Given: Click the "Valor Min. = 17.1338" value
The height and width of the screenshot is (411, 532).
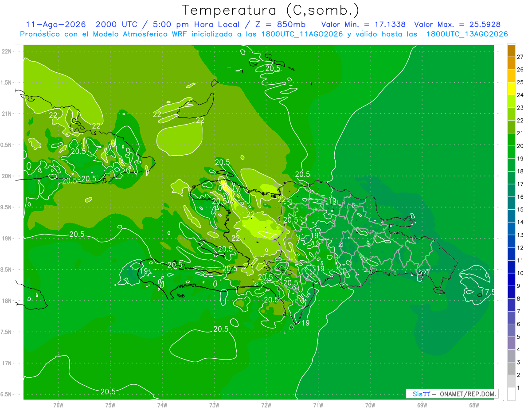Looking at the screenshot, I should pyautogui.click(x=363, y=24).
